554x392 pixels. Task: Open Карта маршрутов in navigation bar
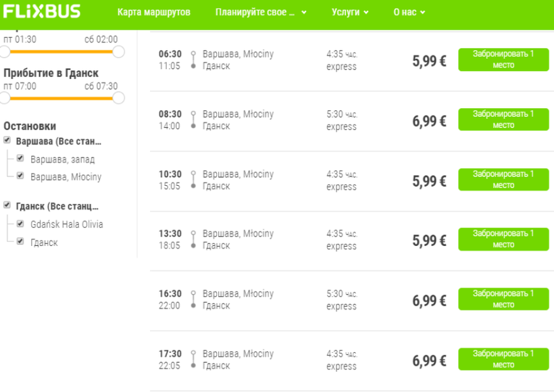pyautogui.click(x=153, y=12)
